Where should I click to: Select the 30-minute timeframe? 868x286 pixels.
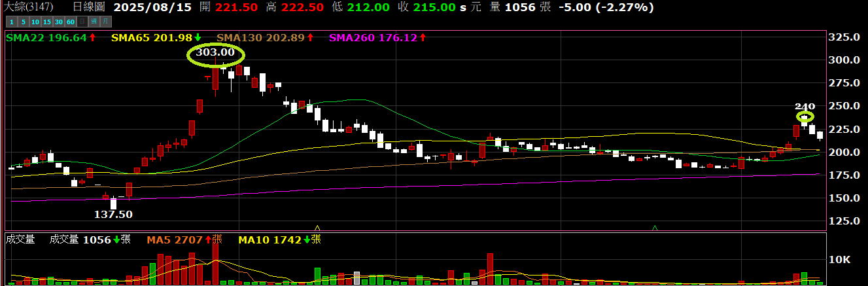click(59, 22)
